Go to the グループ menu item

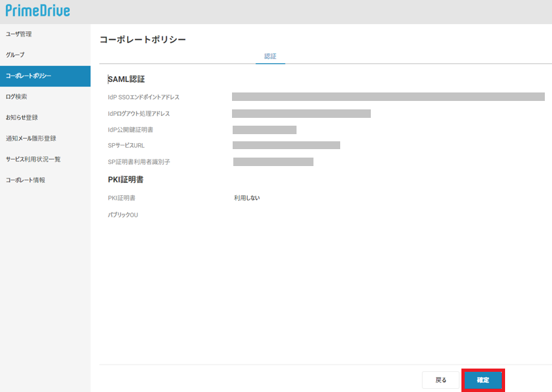click(15, 55)
